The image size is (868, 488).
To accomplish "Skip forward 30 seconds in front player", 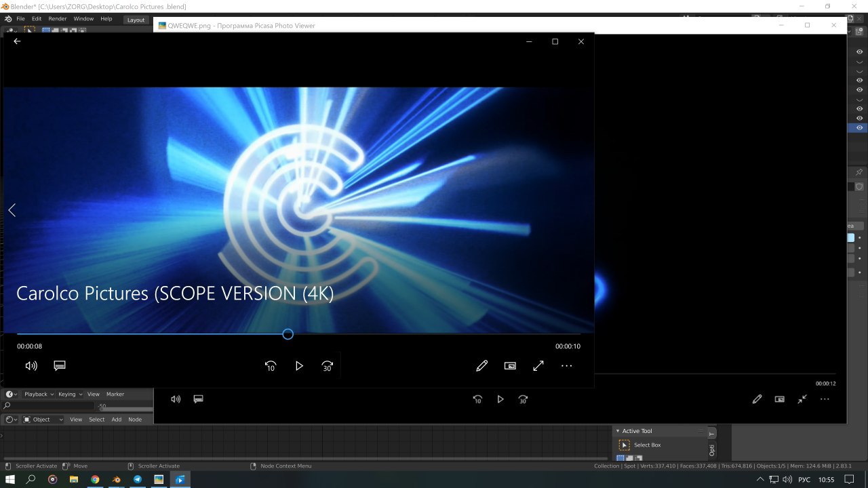I will pos(327,366).
